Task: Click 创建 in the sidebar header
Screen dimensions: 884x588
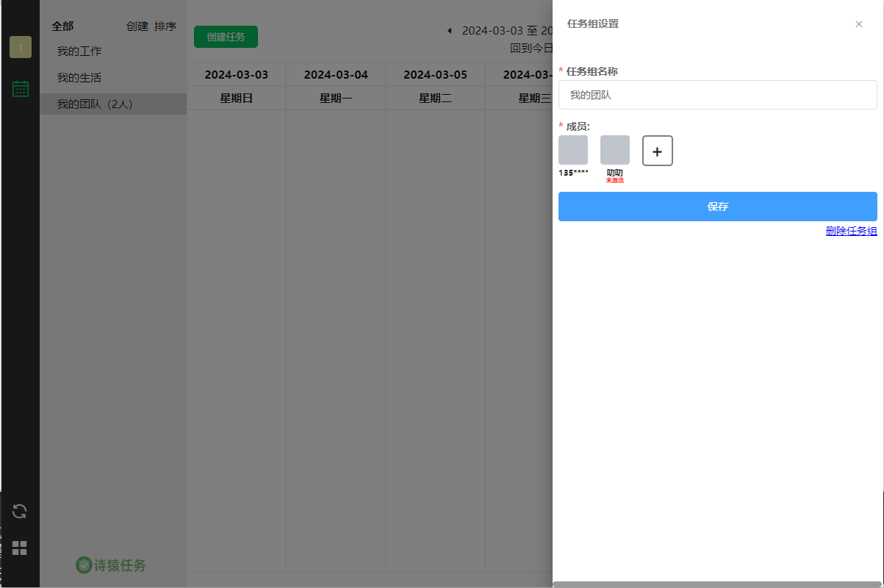Action: [x=137, y=26]
